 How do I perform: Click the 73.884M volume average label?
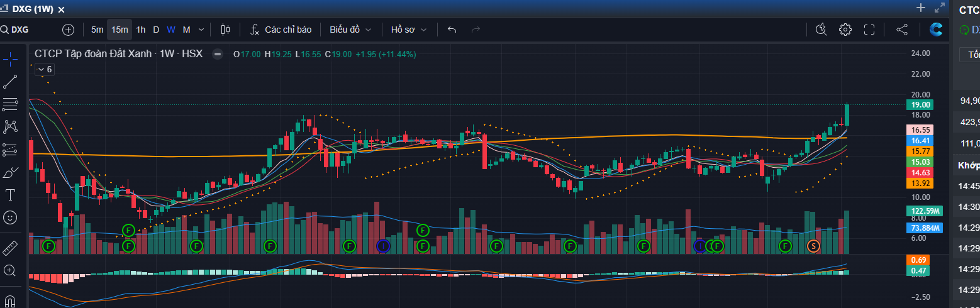(926, 228)
